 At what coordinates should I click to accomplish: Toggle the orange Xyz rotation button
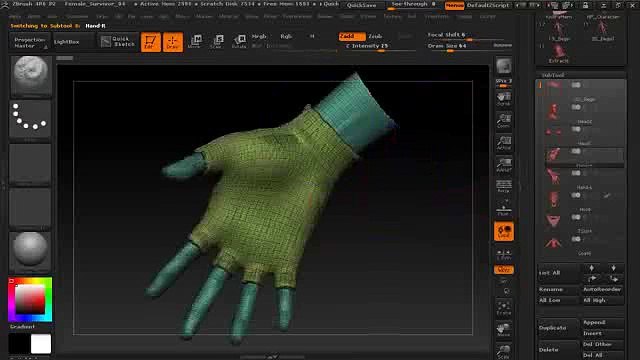point(504,270)
